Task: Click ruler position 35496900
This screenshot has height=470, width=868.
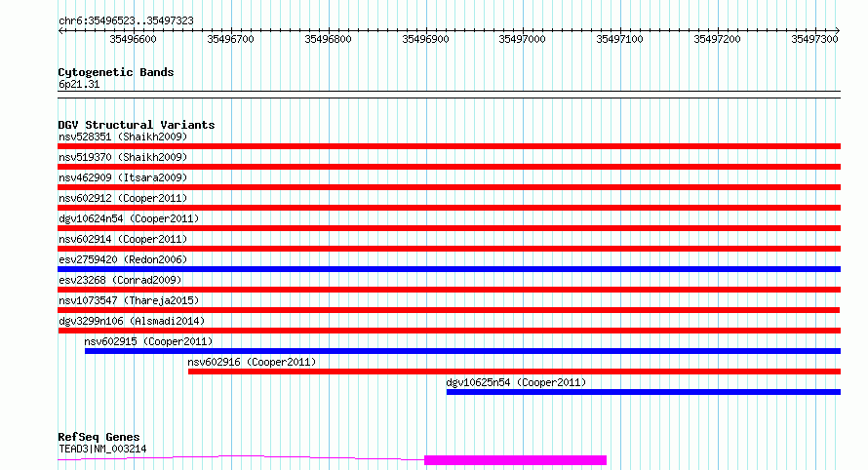Action: [x=425, y=39]
